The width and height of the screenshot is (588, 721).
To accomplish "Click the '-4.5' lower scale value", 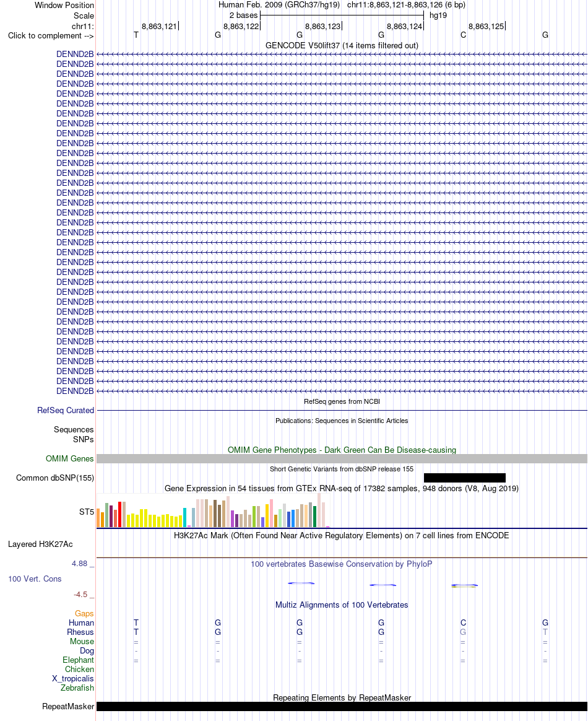I will 80,595.
